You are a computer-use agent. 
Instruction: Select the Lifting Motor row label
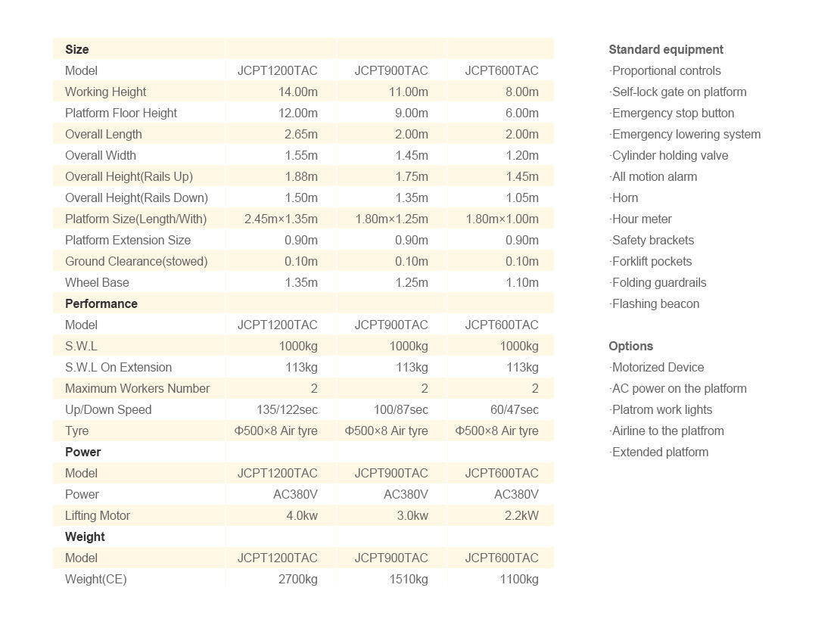point(98,515)
